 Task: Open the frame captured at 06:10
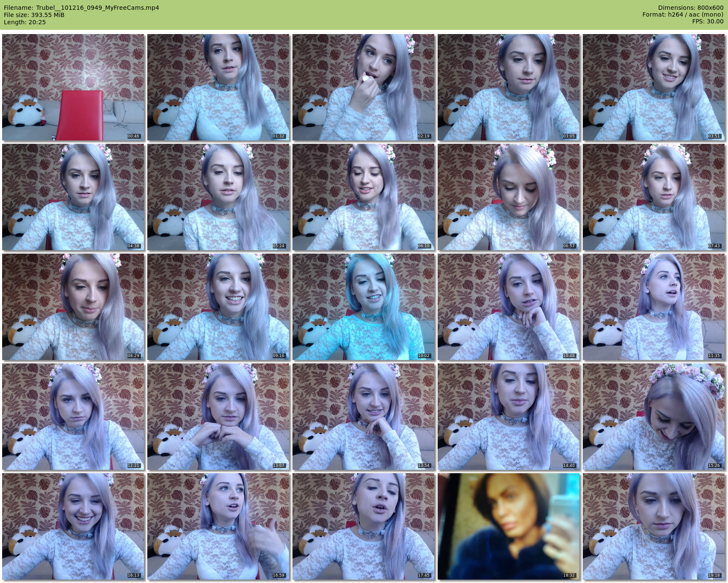click(x=364, y=197)
